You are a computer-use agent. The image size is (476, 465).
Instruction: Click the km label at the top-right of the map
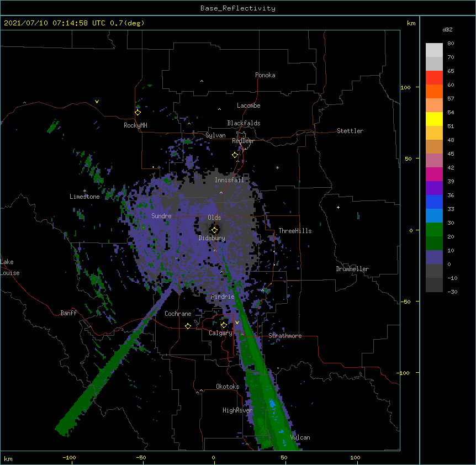click(411, 23)
